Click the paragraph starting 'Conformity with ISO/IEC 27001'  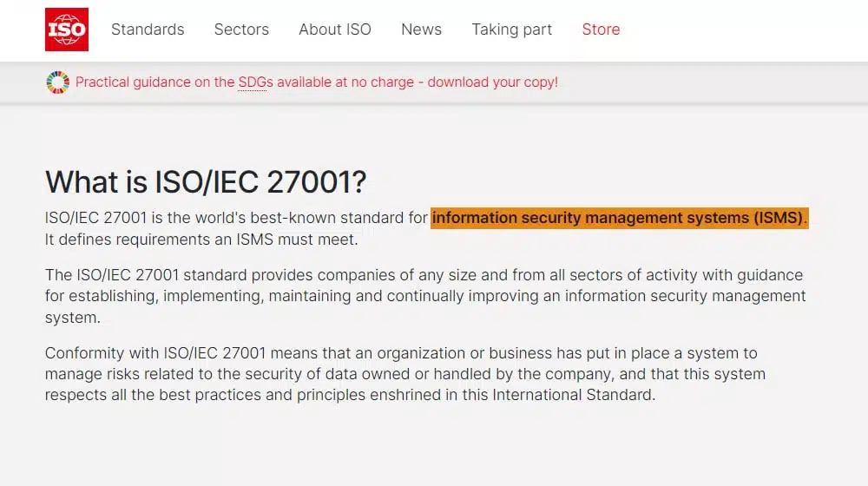tap(405, 374)
